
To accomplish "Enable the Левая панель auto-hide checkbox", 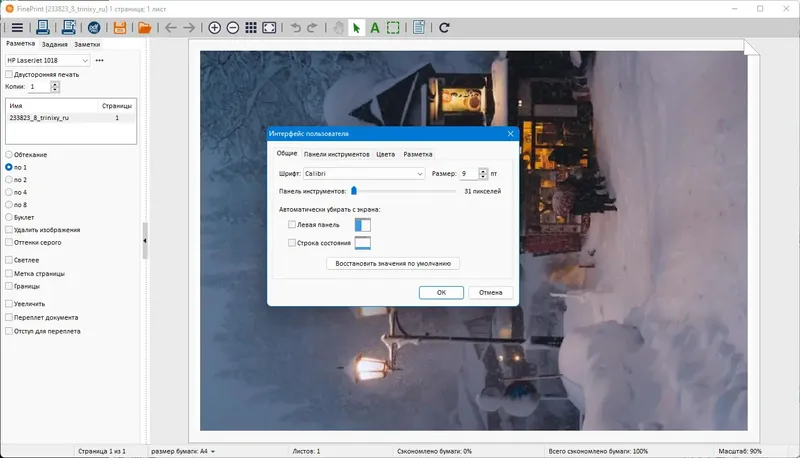I will 292,225.
